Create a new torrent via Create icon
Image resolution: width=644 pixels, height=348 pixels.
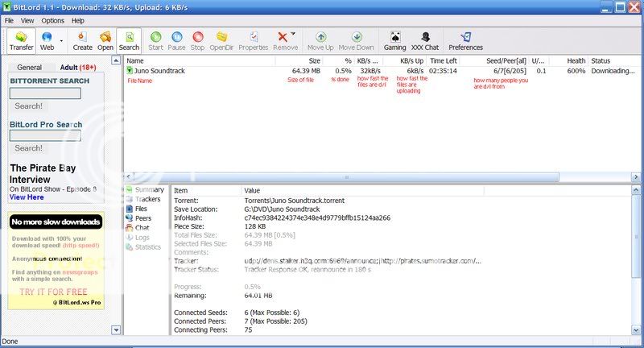pyautogui.click(x=83, y=41)
